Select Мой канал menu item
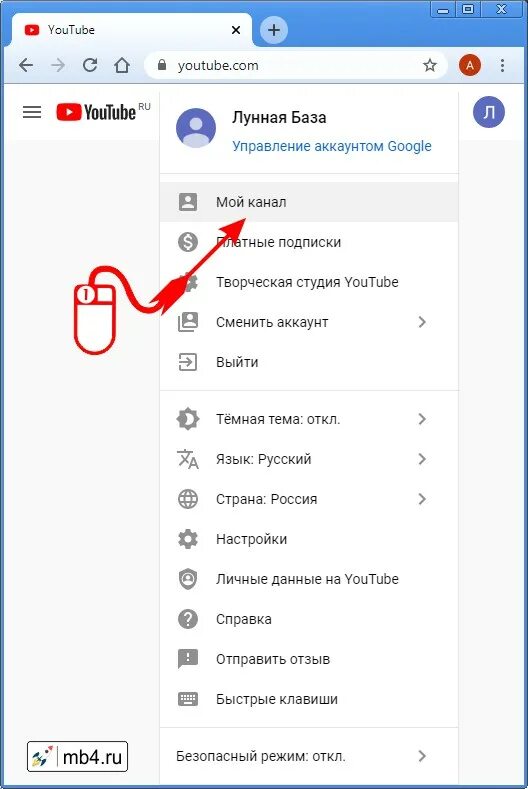Screen dimensions: 528x789 click(309, 202)
